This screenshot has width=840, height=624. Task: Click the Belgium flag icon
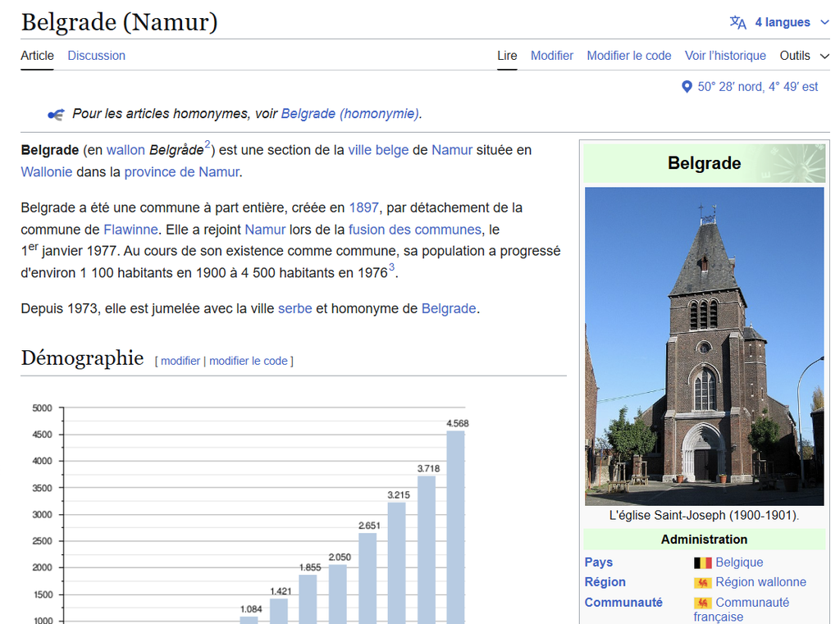[x=702, y=563]
